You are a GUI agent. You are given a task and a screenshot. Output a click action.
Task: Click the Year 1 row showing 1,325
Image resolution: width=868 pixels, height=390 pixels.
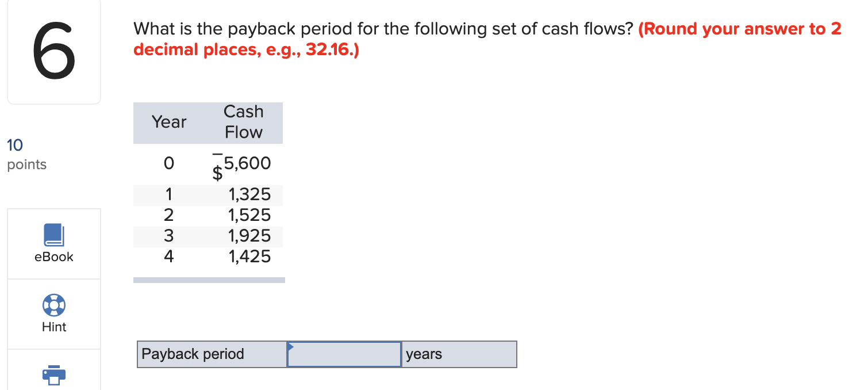tap(250, 194)
